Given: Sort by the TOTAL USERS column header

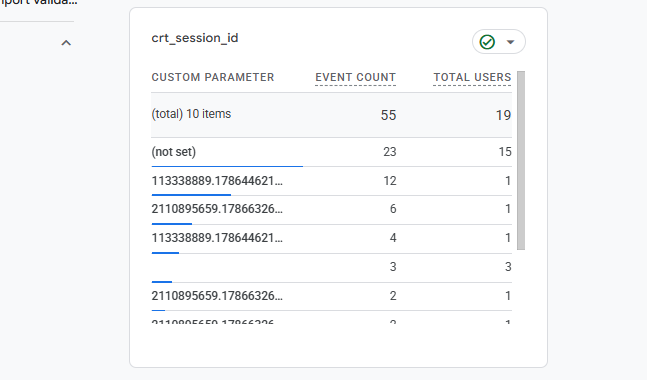Looking at the screenshot, I should coord(472,77).
